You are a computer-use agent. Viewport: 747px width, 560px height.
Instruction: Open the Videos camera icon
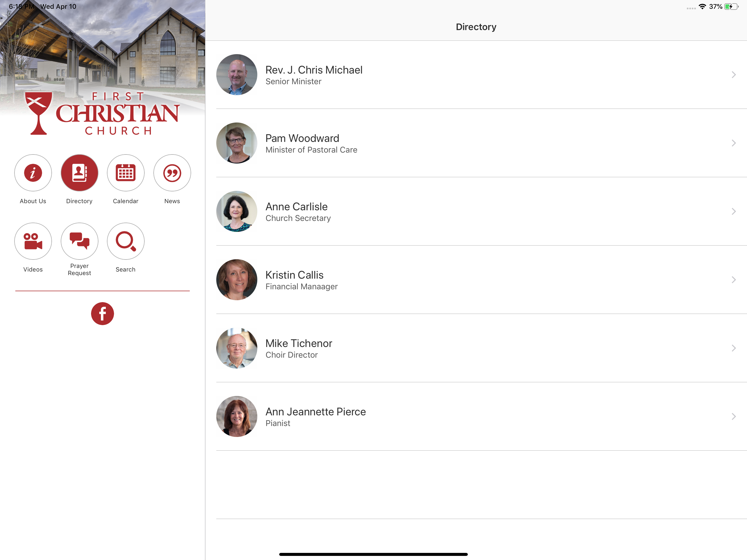pyautogui.click(x=33, y=241)
